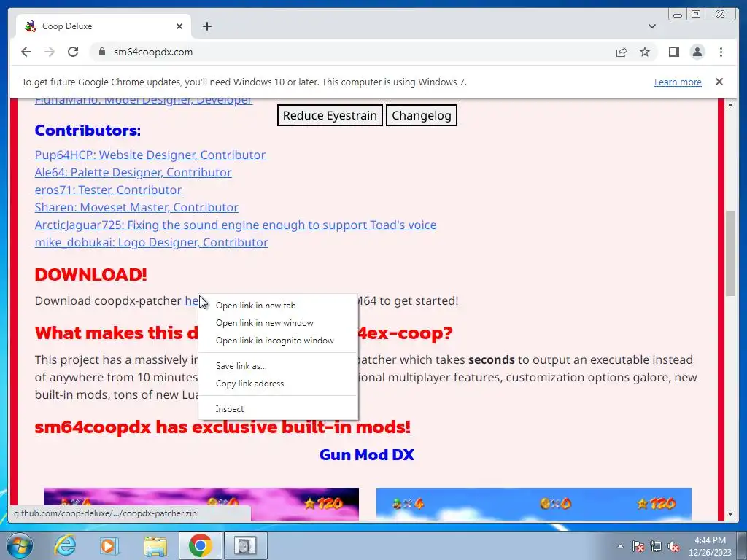
Task: Click the scrollbar up arrow
Action: (x=730, y=105)
